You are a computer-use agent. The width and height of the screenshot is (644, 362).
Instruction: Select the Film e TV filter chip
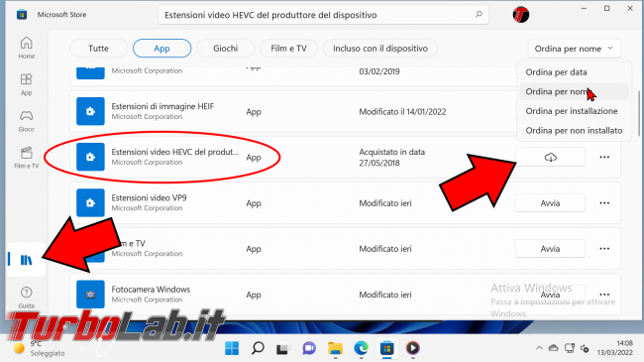coord(288,49)
